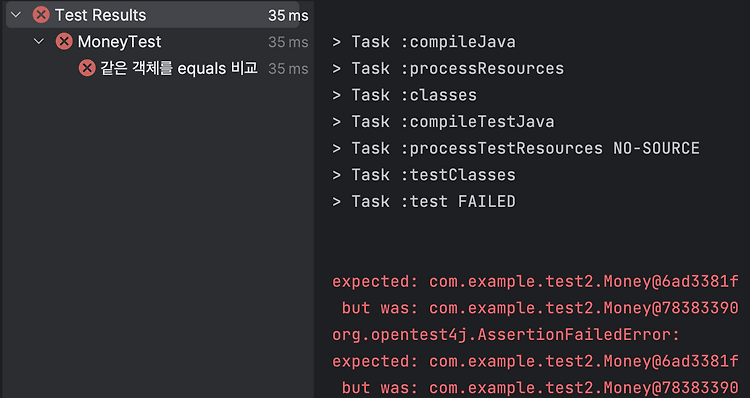
Task: Click the 35 ms duration of Test Results
Action: [288, 15]
